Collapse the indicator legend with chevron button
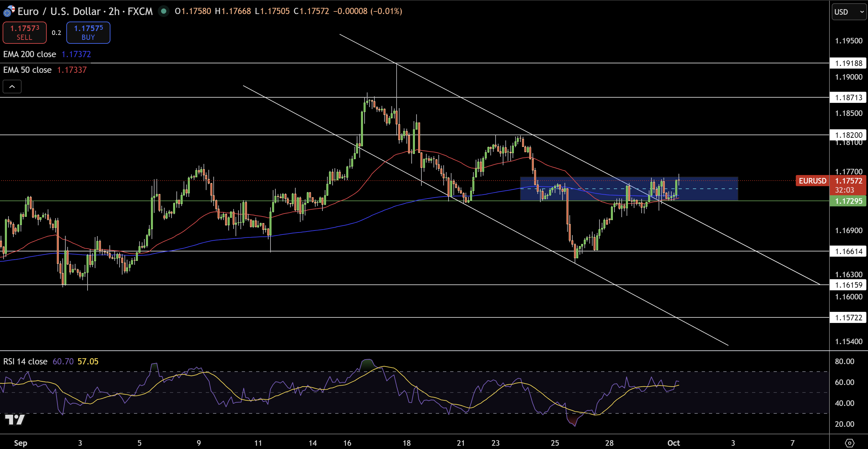 [12, 87]
